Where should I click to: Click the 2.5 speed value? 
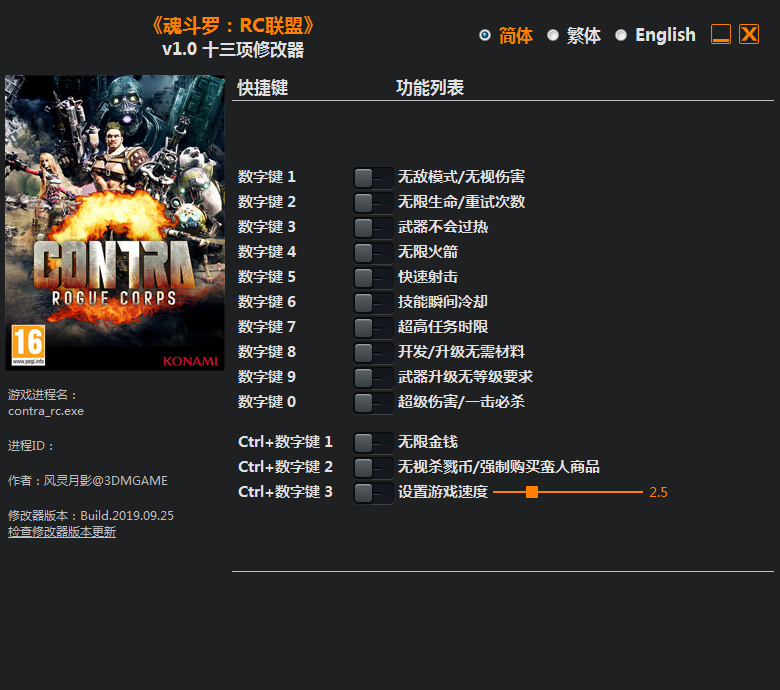point(658,493)
